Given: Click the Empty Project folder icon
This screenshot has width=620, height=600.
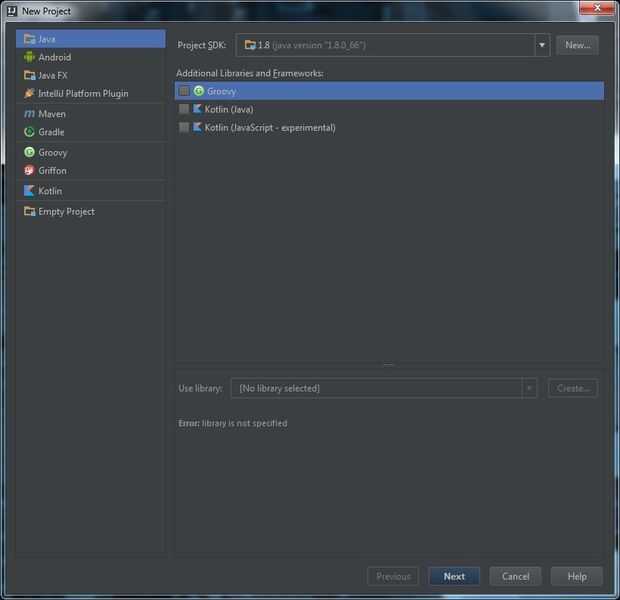Looking at the screenshot, I should tap(30, 211).
